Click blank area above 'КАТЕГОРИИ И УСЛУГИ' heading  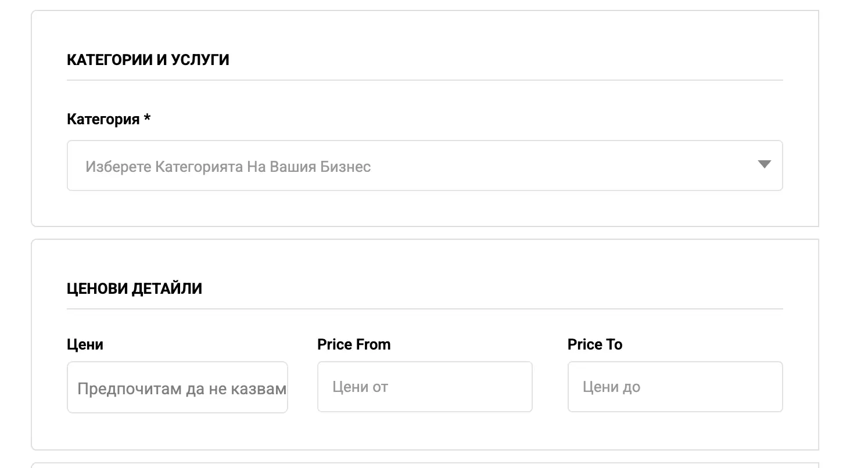point(424,32)
